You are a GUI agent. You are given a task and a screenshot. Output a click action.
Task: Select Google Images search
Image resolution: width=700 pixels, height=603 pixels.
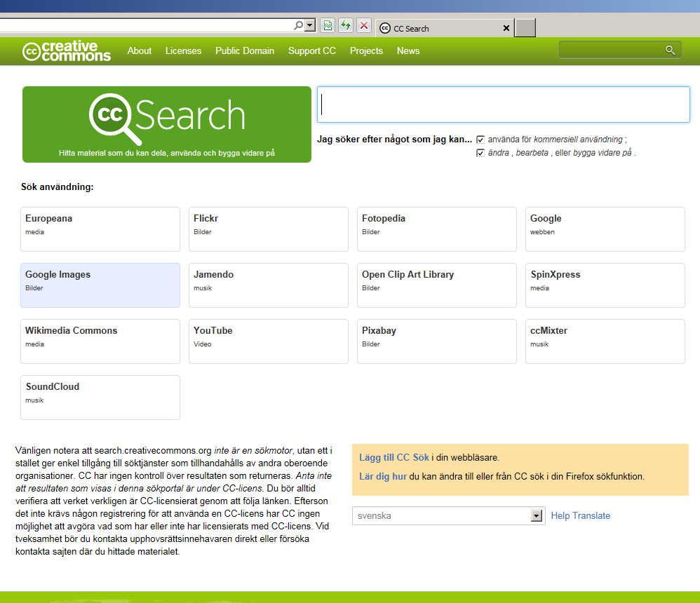tap(100, 285)
